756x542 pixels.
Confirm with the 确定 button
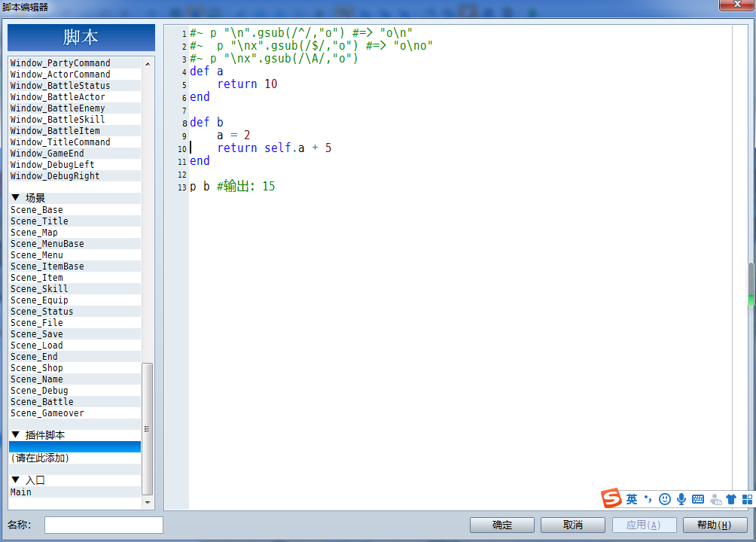coord(502,525)
